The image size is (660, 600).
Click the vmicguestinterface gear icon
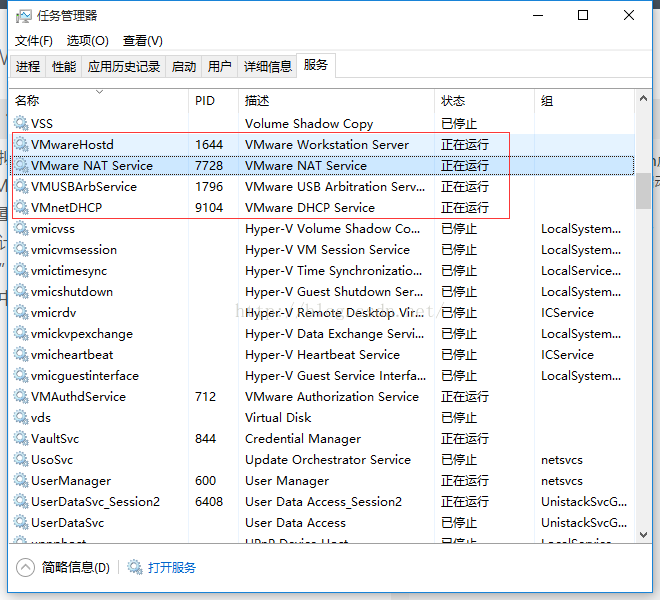click(x=21, y=375)
